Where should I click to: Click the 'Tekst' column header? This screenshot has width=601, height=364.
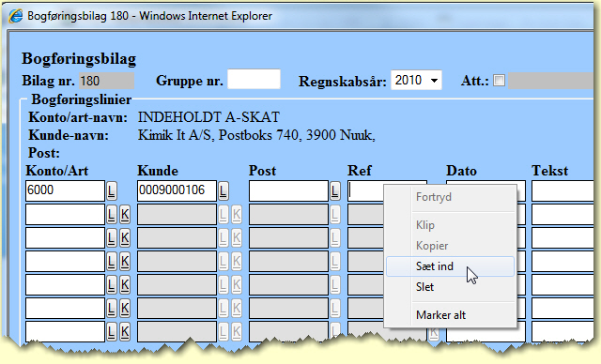(x=550, y=171)
